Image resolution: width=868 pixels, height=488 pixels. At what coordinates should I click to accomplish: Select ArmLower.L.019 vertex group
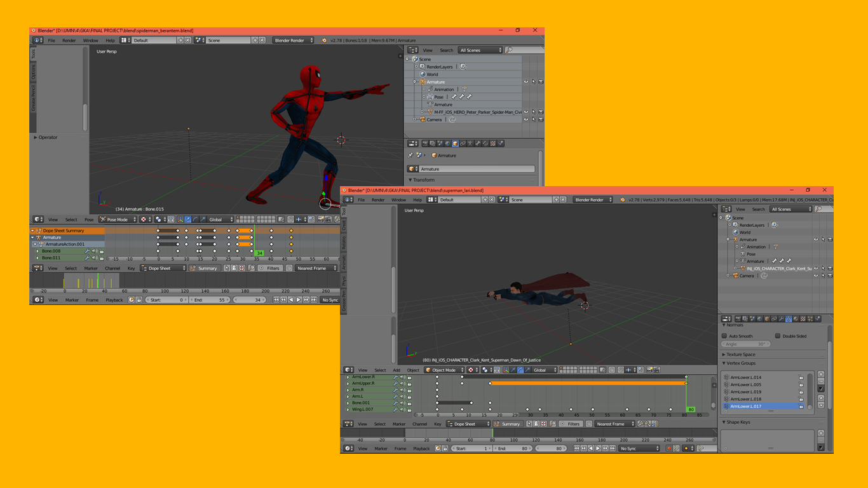[x=763, y=392]
